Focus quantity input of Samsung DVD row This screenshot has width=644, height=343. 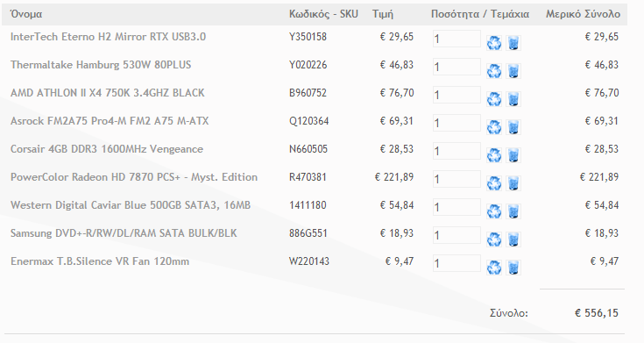[x=456, y=235]
